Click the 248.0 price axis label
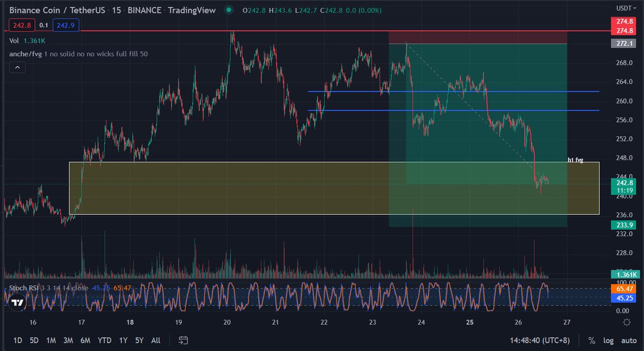 pyautogui.click(x=625, y=158)
